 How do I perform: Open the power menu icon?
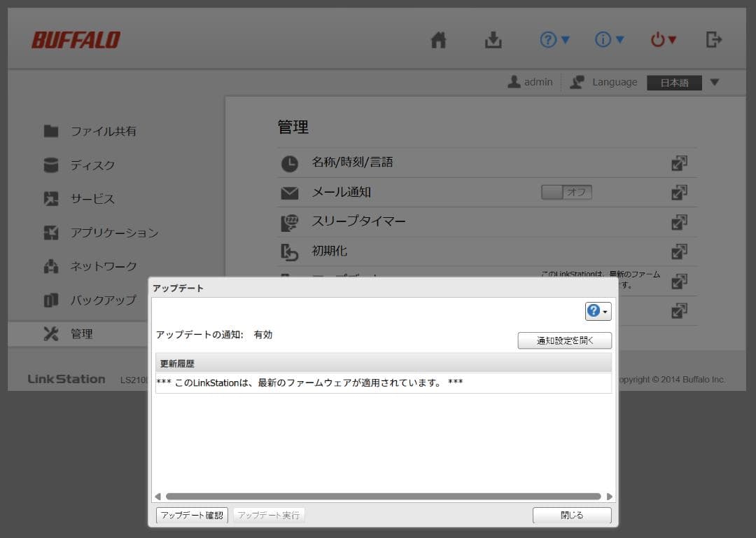coord(659,40)
